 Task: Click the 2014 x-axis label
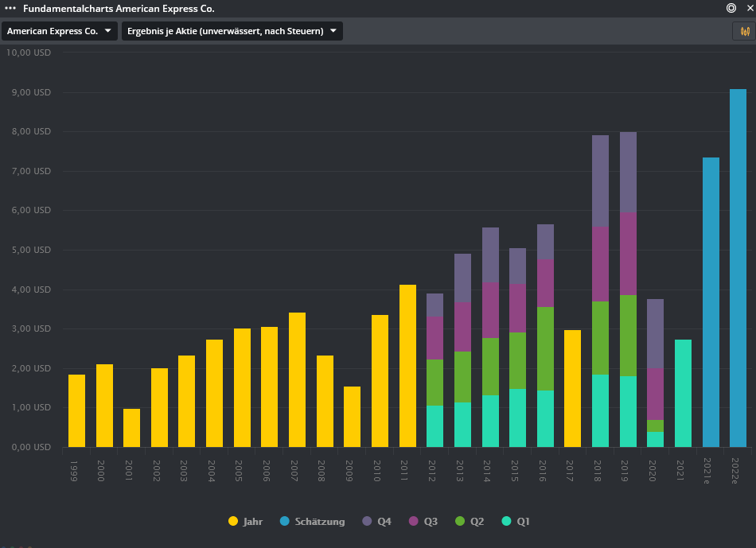click(x=487, y=470)
